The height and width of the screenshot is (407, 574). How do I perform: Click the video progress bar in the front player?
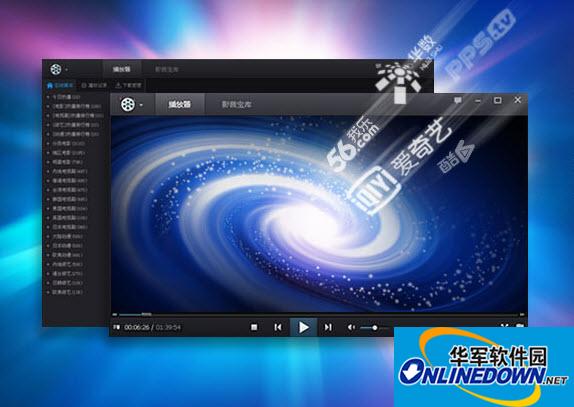point(318,314)
